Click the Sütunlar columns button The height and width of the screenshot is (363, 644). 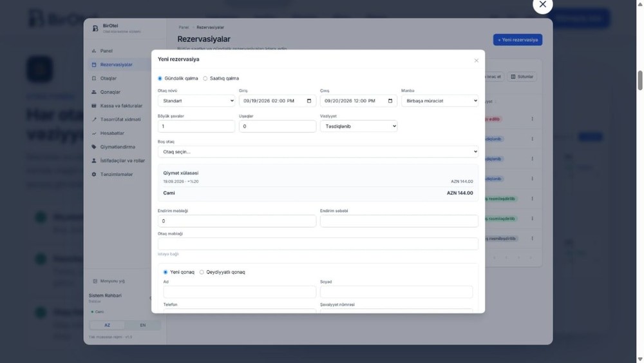tap(522, 77)
